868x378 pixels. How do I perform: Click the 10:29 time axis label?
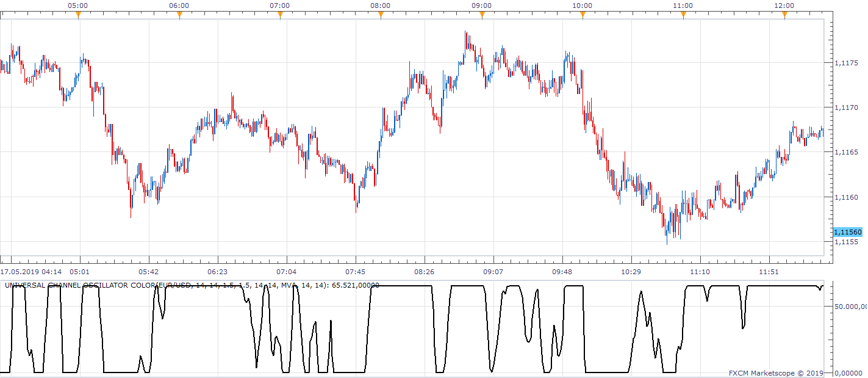[x=631, y=272]
